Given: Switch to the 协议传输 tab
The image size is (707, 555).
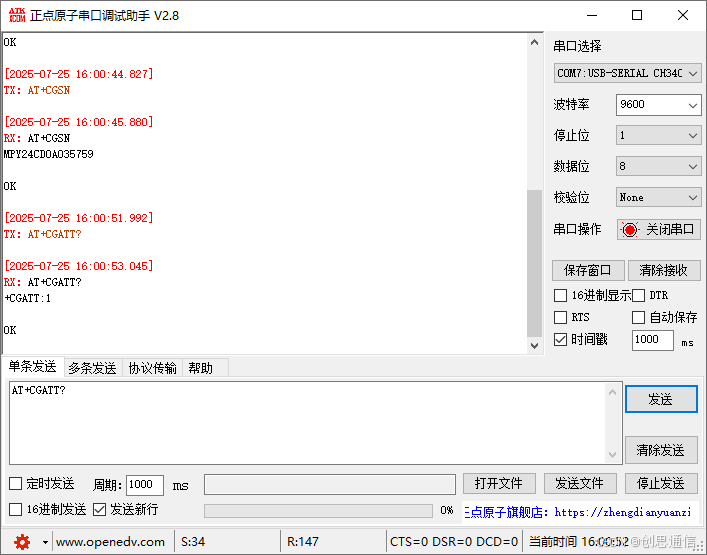Looking at the screenshot, I should 152,368.
